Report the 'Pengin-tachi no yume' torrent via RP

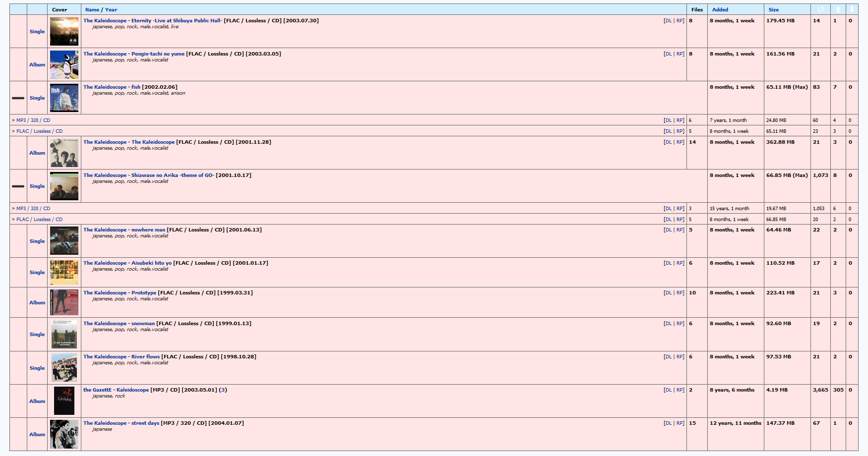coord(680,54)
